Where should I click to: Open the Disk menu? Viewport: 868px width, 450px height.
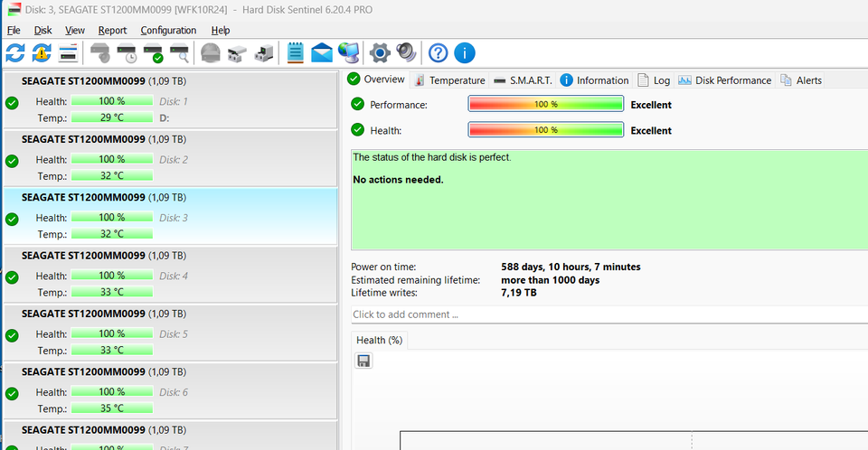(x=42, y=31)
